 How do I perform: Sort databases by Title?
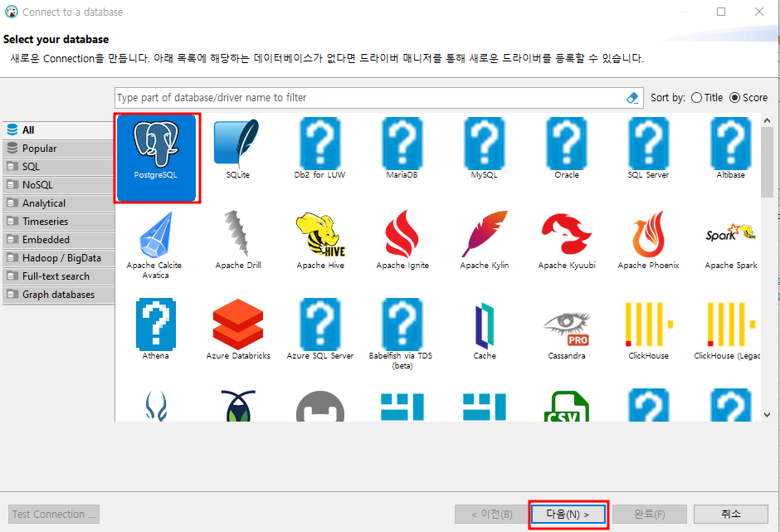point(707,98)
